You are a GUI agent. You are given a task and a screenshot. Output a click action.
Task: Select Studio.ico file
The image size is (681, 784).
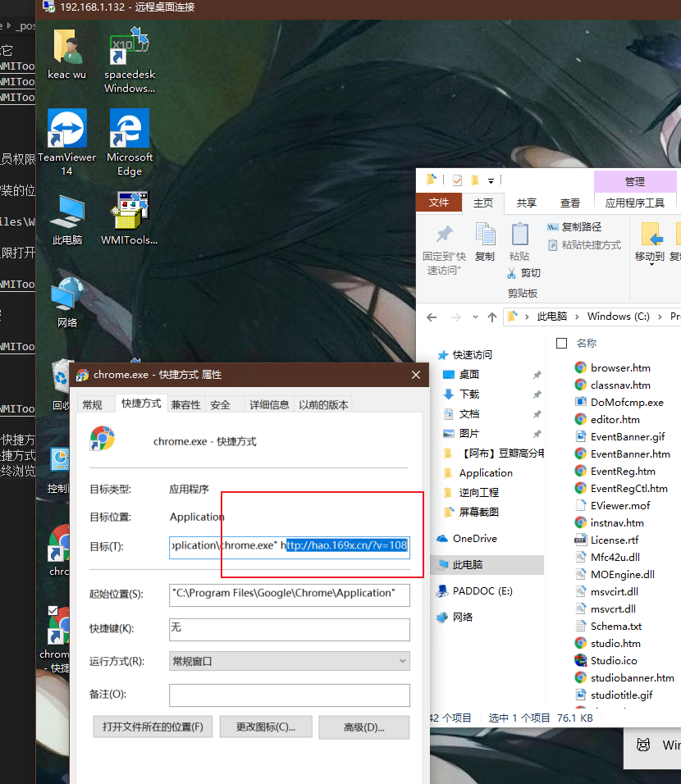606,661
